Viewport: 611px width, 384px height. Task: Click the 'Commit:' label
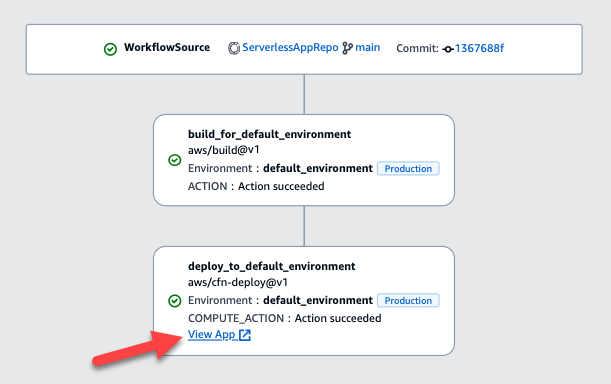[x=417, y=48]
